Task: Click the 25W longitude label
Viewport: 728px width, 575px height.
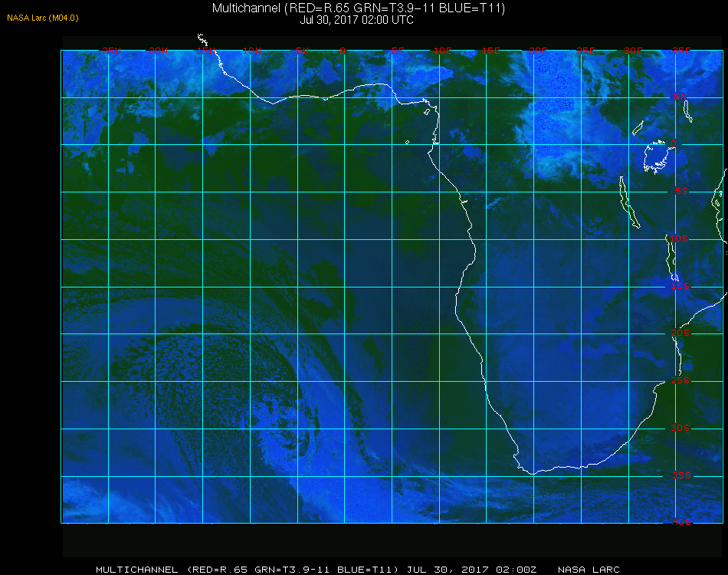Action: (111, 51)
